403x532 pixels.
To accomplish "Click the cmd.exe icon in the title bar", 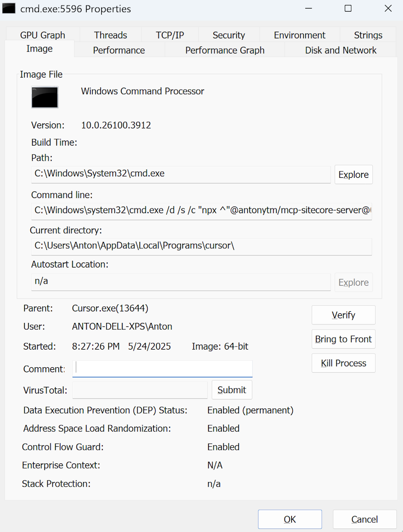I will 9,9.
